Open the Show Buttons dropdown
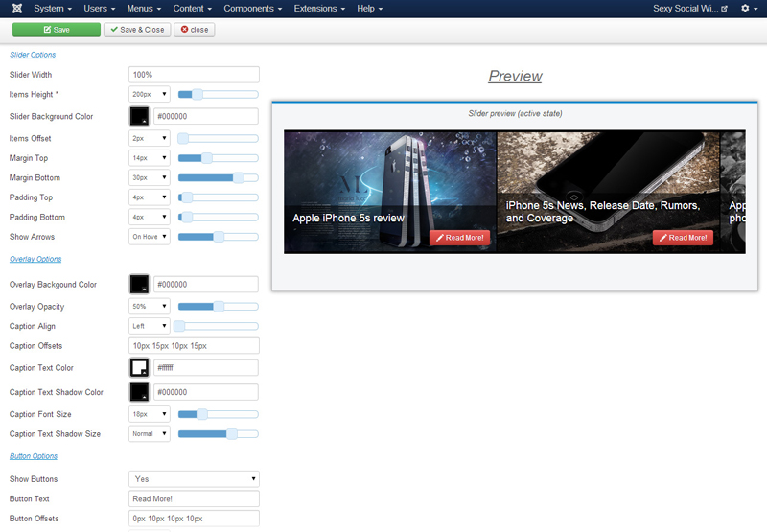 tap(194, 479)
